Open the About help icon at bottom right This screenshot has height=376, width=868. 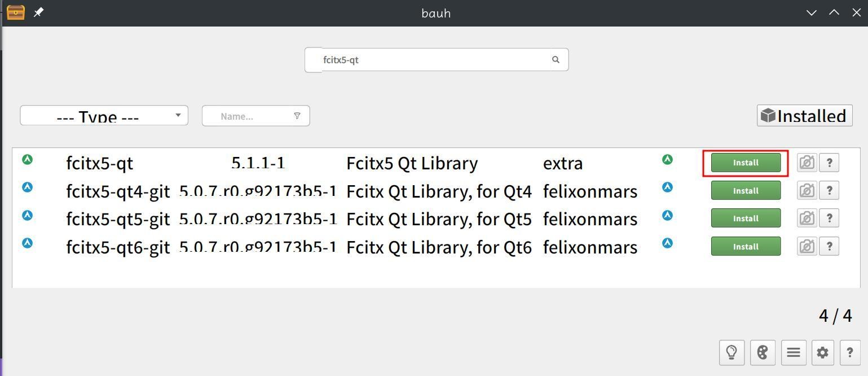[x=850, y=352]
